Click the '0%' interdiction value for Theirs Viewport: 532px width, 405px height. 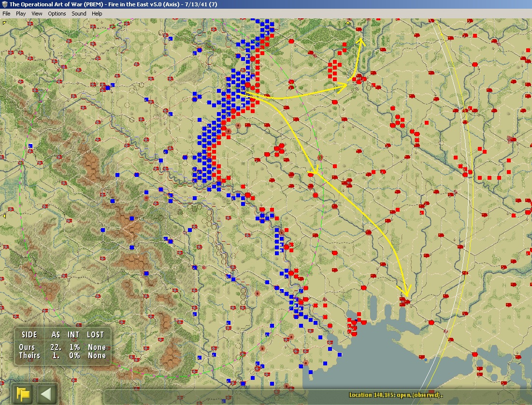click(74, 355)
